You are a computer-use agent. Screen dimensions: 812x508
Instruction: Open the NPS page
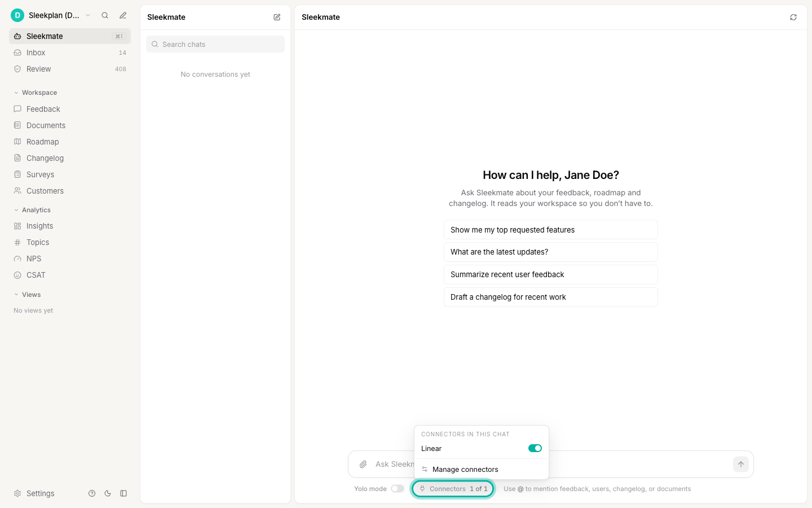click(x=70, y=259)
